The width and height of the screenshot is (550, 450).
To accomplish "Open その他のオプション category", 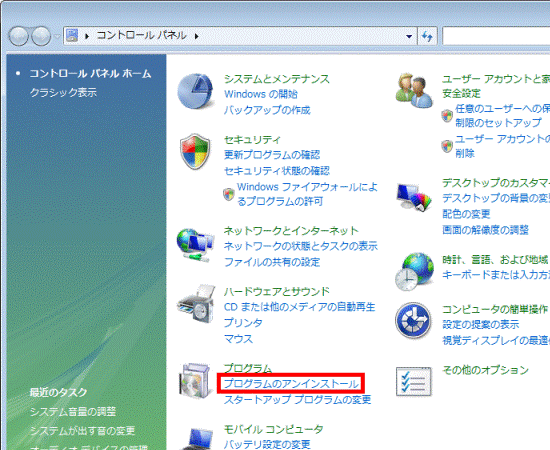I will [485, 370].
